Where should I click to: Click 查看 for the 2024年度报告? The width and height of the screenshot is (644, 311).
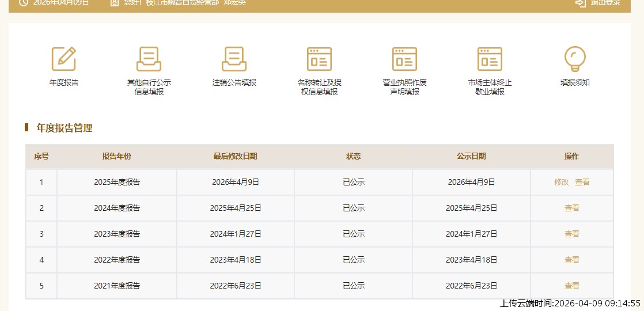point(572,208)
